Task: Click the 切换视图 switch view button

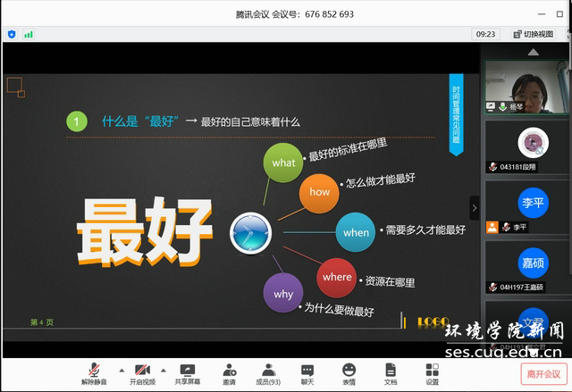Action: coord(534,34)
